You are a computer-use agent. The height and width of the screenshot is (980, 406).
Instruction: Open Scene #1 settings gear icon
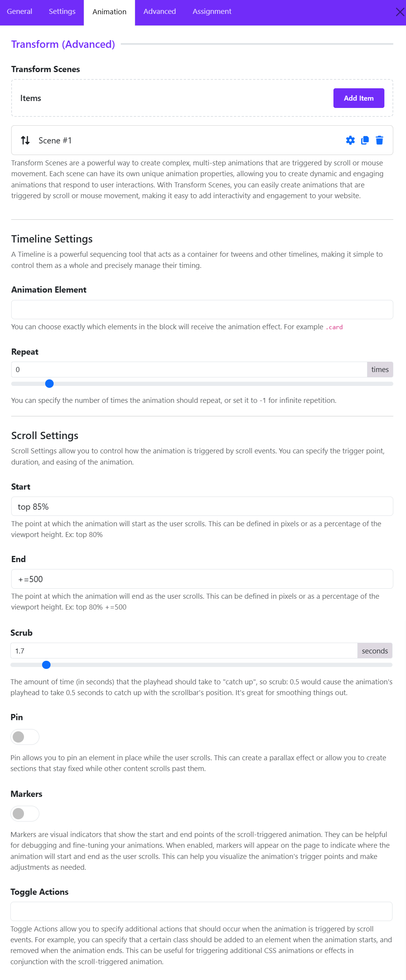[350, 140]
